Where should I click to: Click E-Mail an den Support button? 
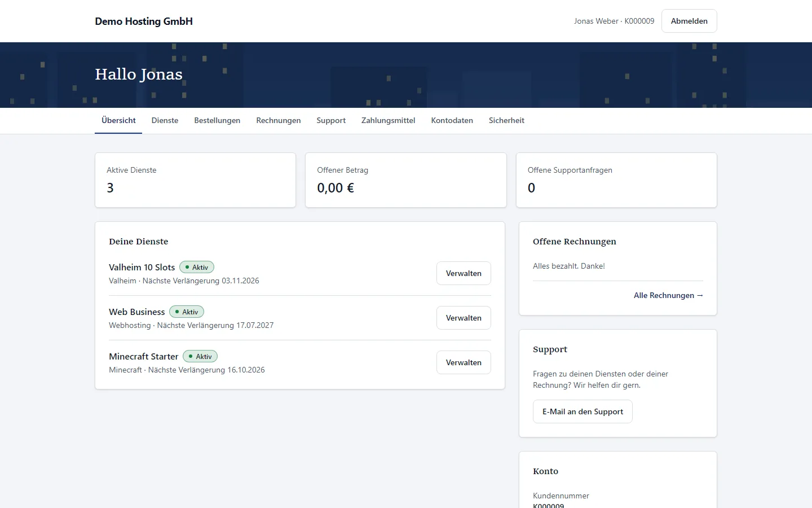(582, 411)
